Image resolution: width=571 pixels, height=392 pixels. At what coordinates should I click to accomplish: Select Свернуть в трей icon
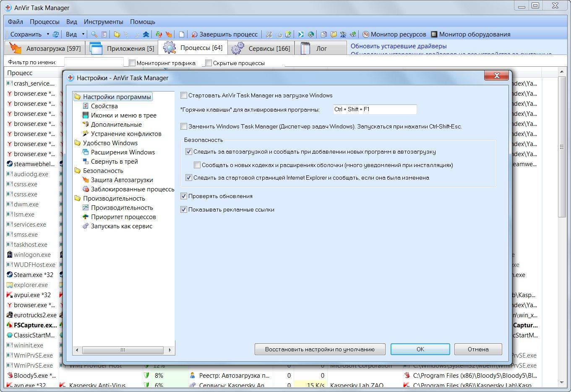[86, 162]
